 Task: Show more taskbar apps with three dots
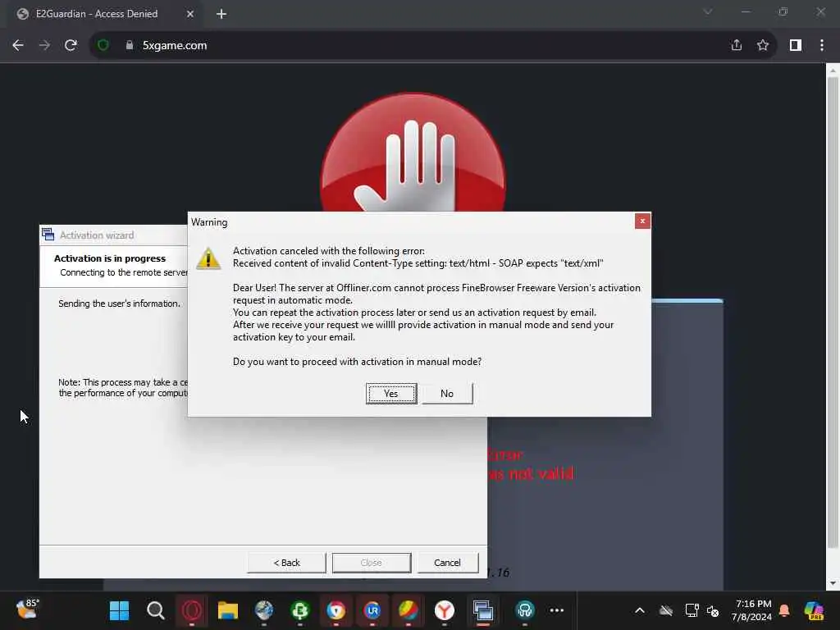pos(557,610)
